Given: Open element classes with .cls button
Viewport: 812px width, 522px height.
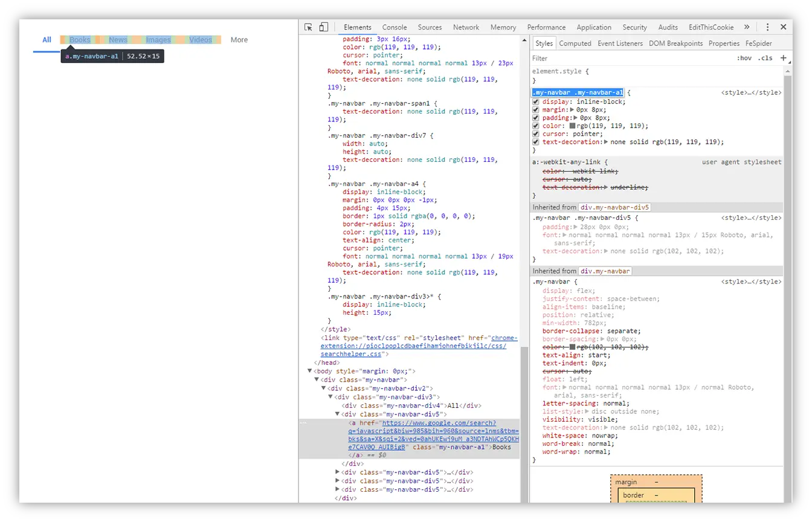Looking at the screenshot, I should pos(765,58).
